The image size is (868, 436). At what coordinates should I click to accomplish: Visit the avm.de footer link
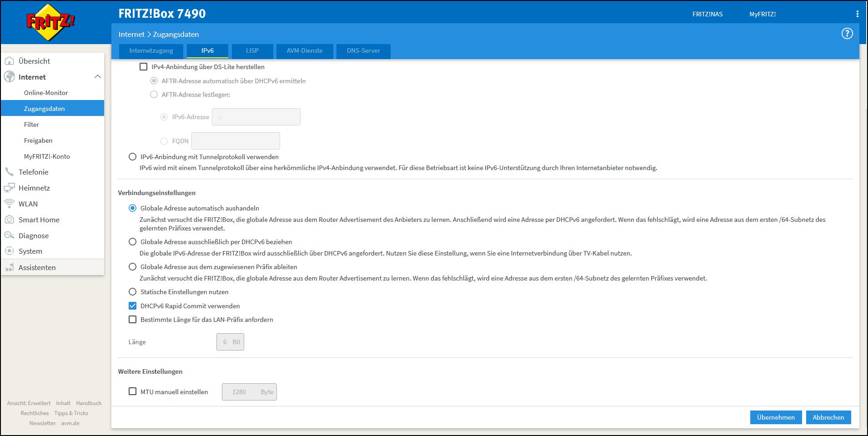pyautogui.click(x=70, y=423)
